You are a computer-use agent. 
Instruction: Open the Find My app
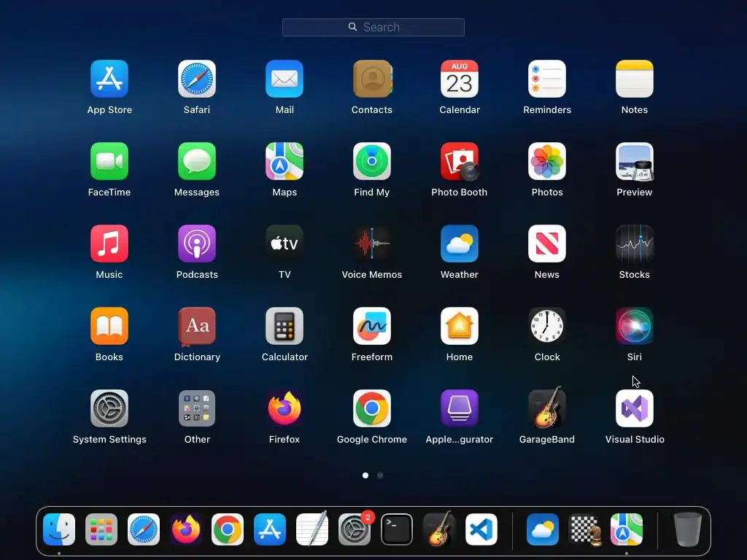[x=372, y=161]
